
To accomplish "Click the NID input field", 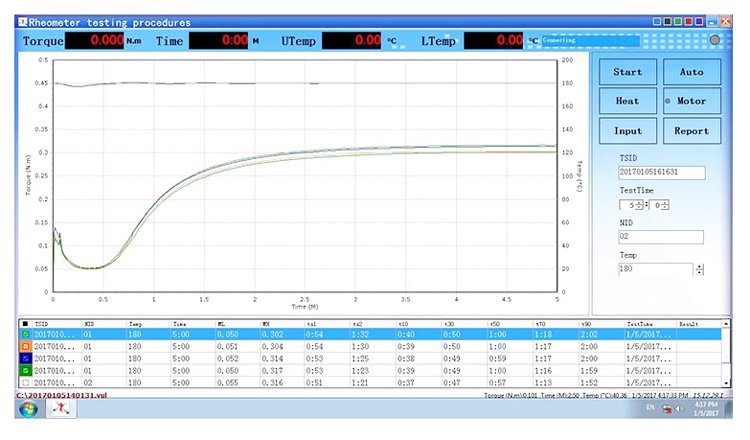I will click(x=661, y=237).
